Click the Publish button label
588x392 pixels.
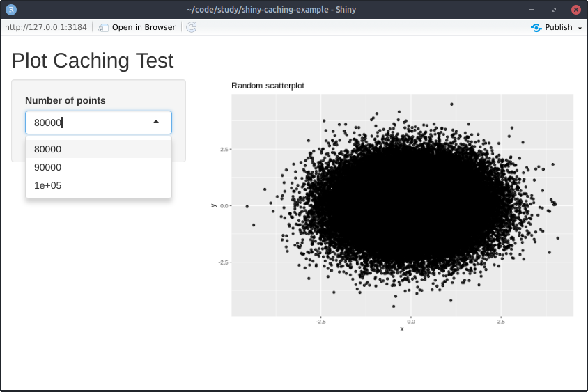558,27
